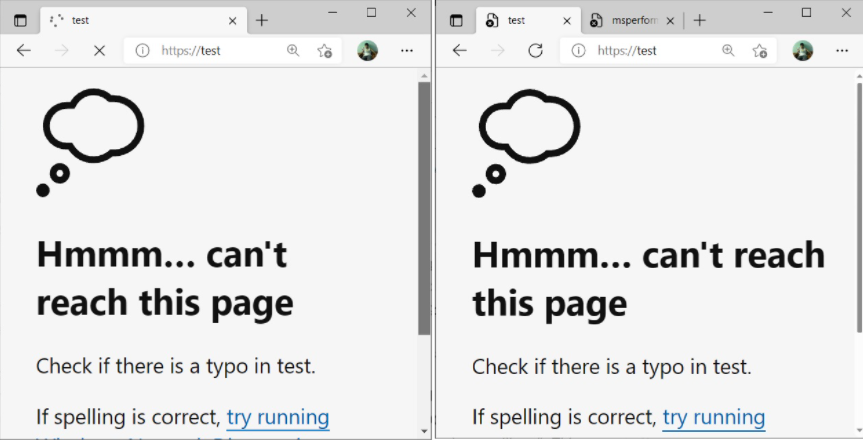The height and width of the screenshot is (440, 863).
Task: Stop loading page in left window
Action: 99,51
